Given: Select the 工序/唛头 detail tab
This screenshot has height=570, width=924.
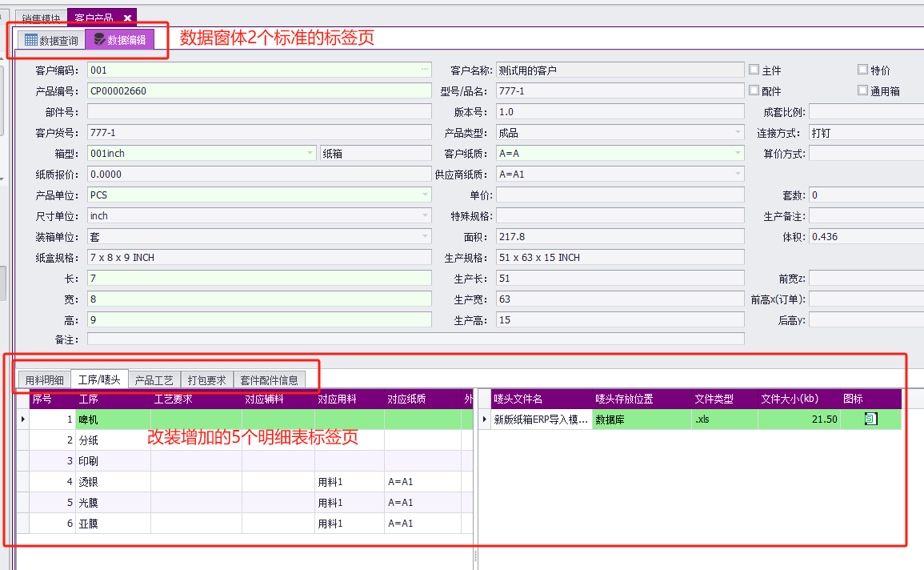Looking at the screenshot, I should tap(99, 379).
